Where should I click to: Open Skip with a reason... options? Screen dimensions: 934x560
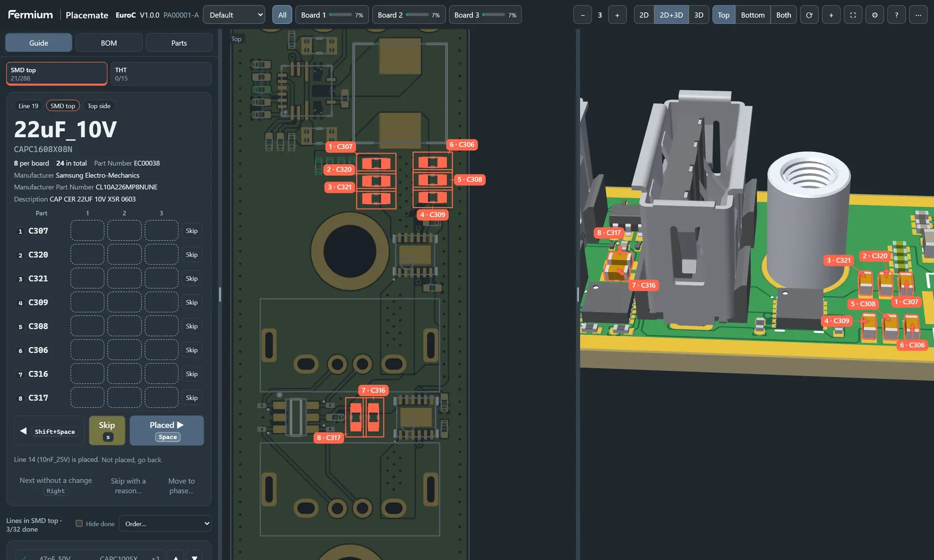128,486
